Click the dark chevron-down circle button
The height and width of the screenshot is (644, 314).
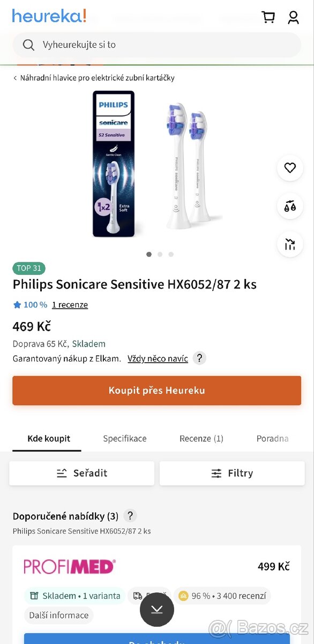pos(156,610)
